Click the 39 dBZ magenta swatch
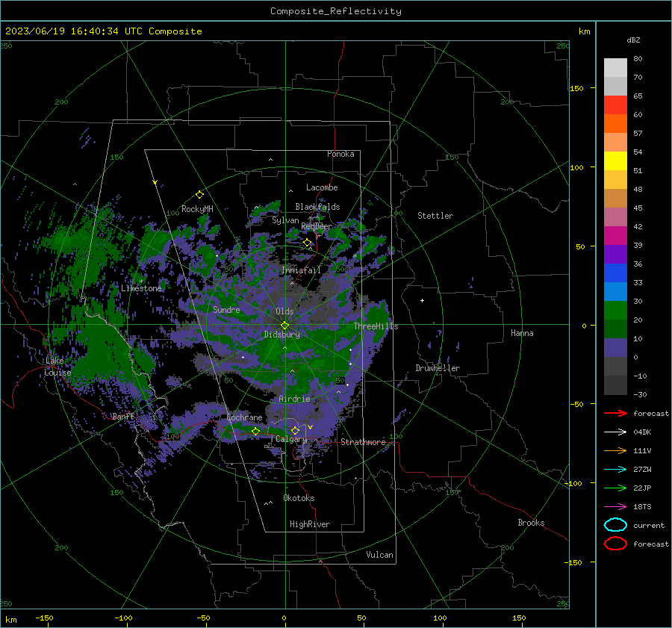The image size is (672, 628). pos(615,235)
